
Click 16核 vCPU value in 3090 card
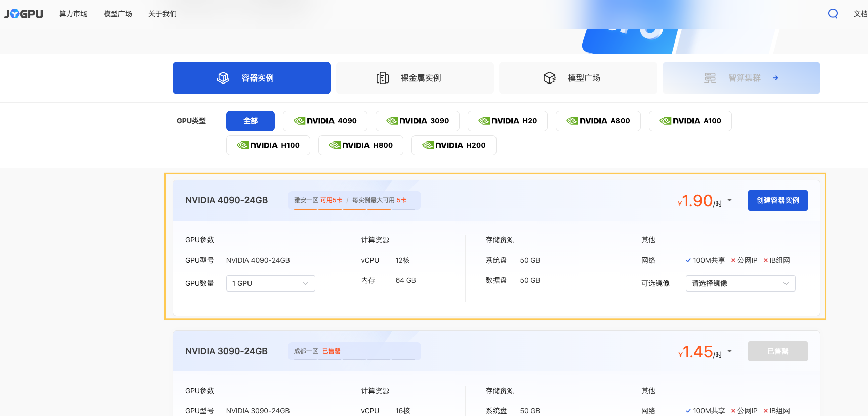tap(402, 411)
